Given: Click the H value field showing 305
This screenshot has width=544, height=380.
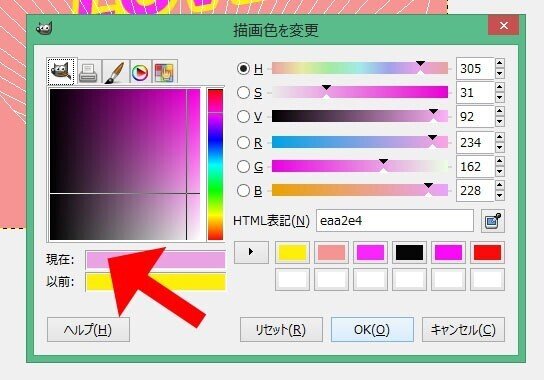Looking at the screenshot, I should (x=475, y=68).
